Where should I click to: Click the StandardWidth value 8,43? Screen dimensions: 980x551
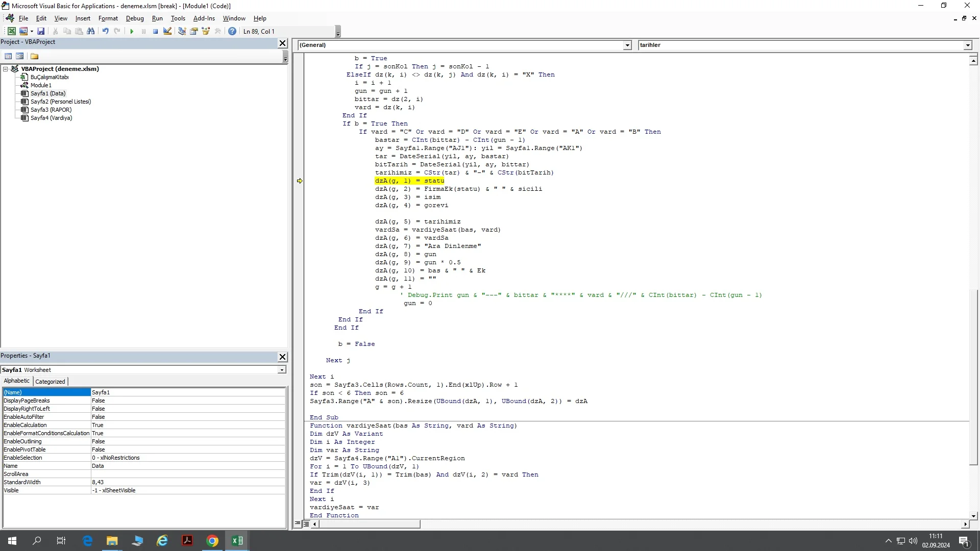click(188, 482)
